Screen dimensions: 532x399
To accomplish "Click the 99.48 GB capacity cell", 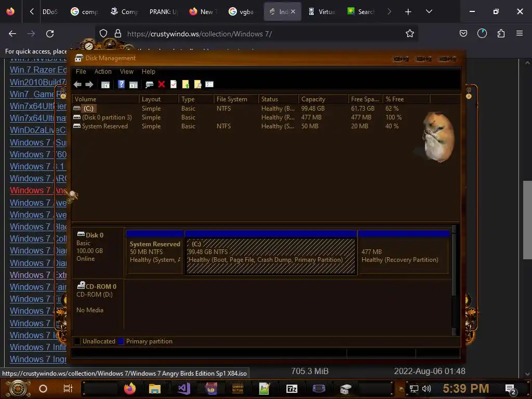I will [313, 109].
